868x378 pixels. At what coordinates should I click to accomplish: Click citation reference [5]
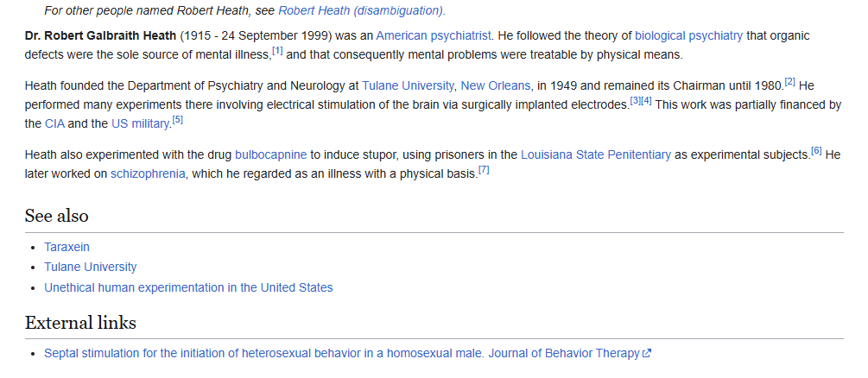tap(177, 120)
